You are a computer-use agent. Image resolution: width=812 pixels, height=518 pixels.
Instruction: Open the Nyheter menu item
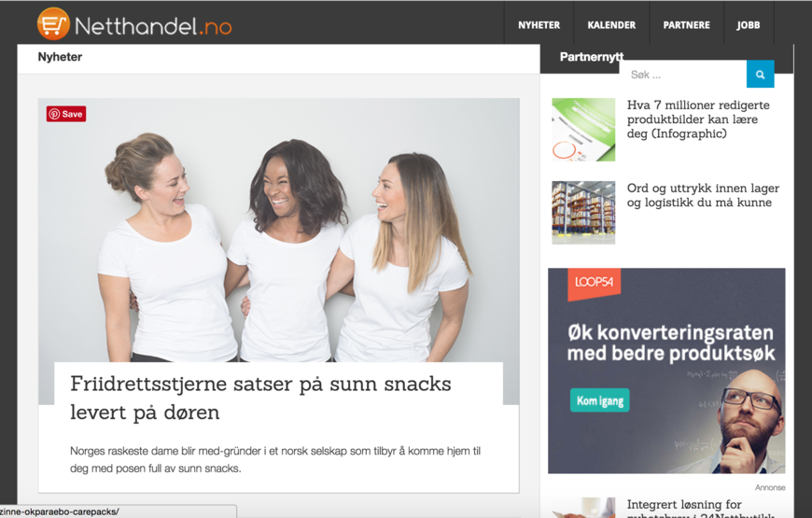(x=539, y=25)
